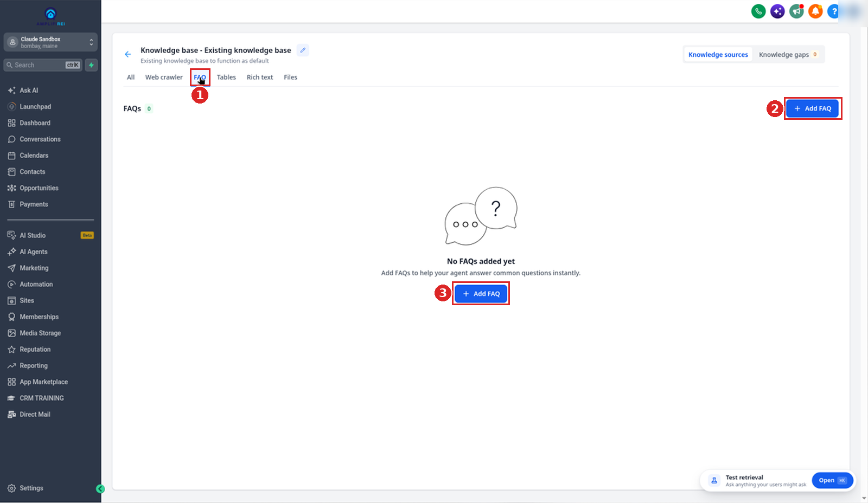Click the centered Add FAQ button
Image resolution: width=868 pixels, height=503 pixels.
(481, 294)
